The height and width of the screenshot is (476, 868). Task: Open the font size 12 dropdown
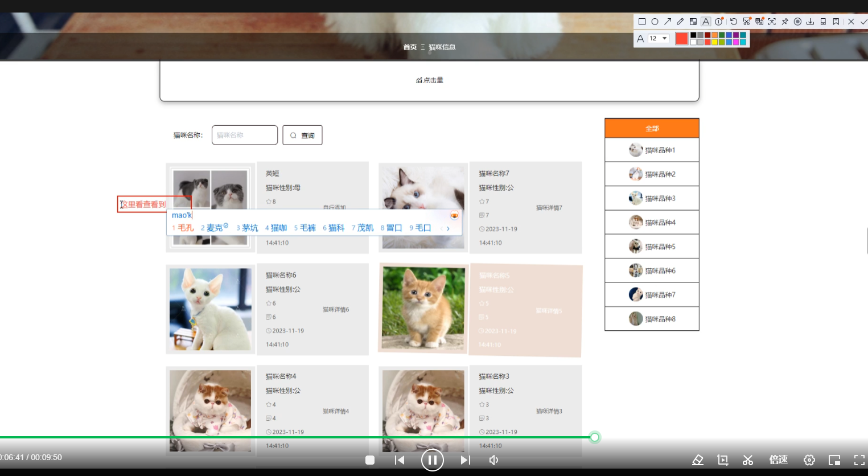pos(659,38)
